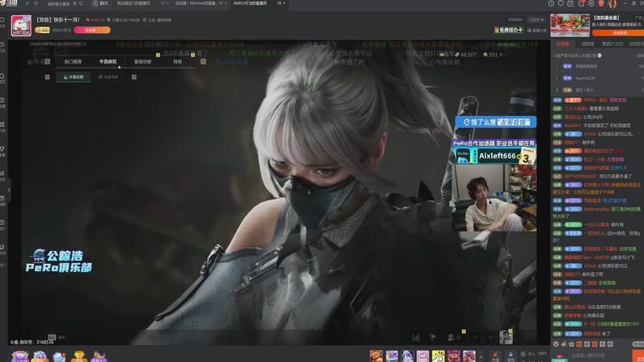Click the heart icon in left sidebar

tap(2, 20)
